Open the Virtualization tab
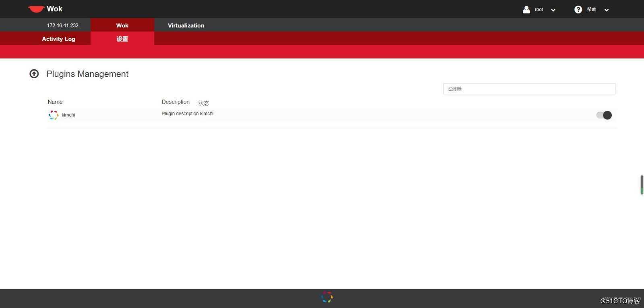This screenshot has width=644, height=308. 186,25
